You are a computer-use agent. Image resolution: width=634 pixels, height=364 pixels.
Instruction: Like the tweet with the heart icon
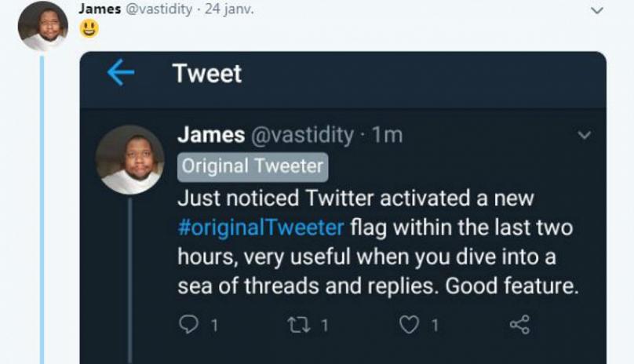point(410,324)
